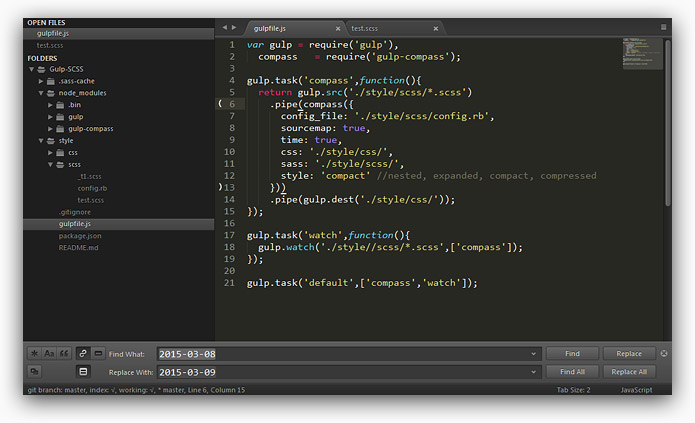The height and width of the screenshot is (423, 695).
Task: Click the gulp-compass folder icon
Action: [x=60, y=129]
